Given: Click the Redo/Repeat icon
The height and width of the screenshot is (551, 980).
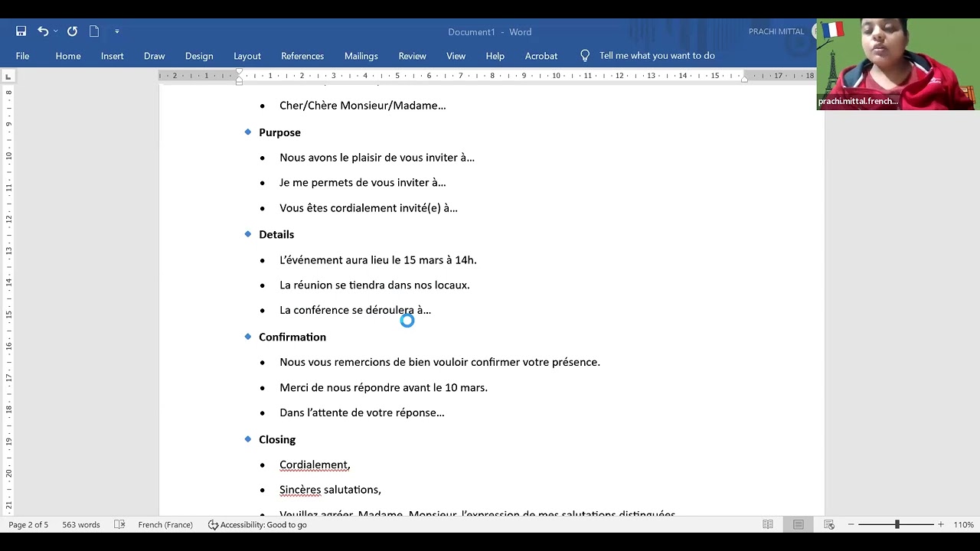Looking at the screenshot, I should (x=72, y=31).
